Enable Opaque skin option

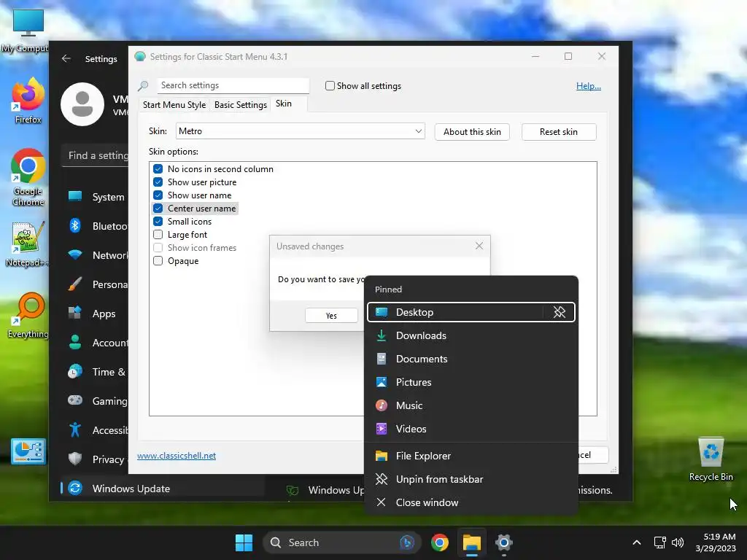click(158, 261)
